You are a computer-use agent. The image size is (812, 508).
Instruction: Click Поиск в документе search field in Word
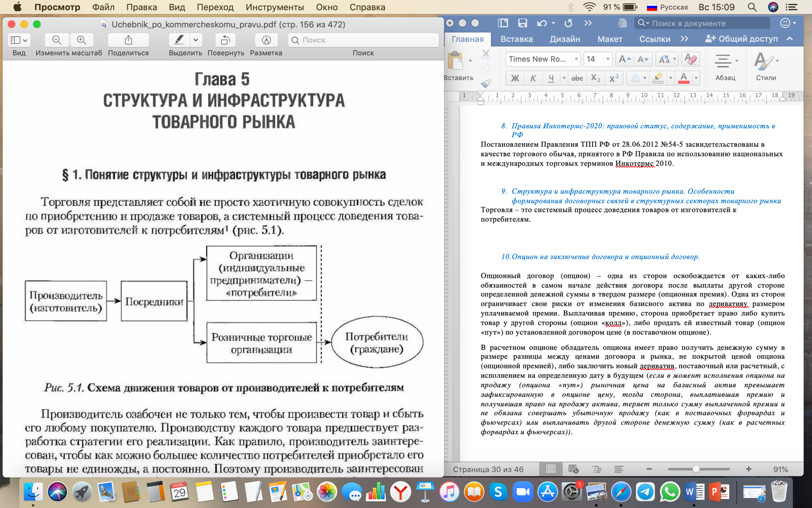tap(702, 23)
